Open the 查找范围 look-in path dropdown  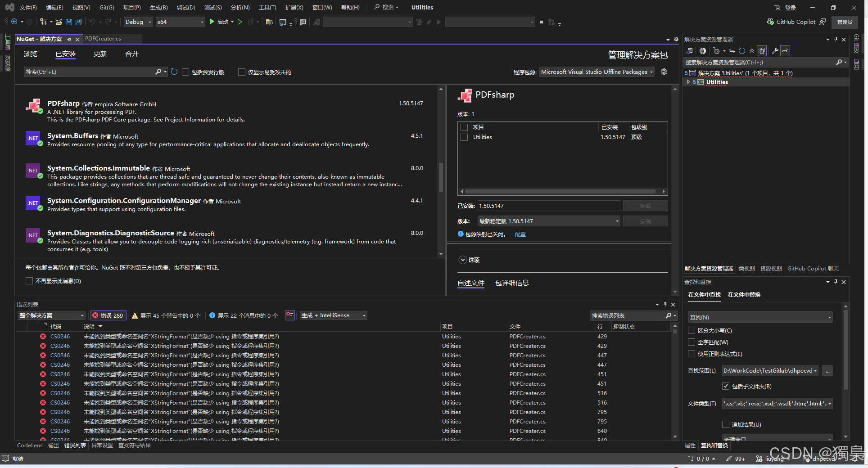[x=770, y=371]
